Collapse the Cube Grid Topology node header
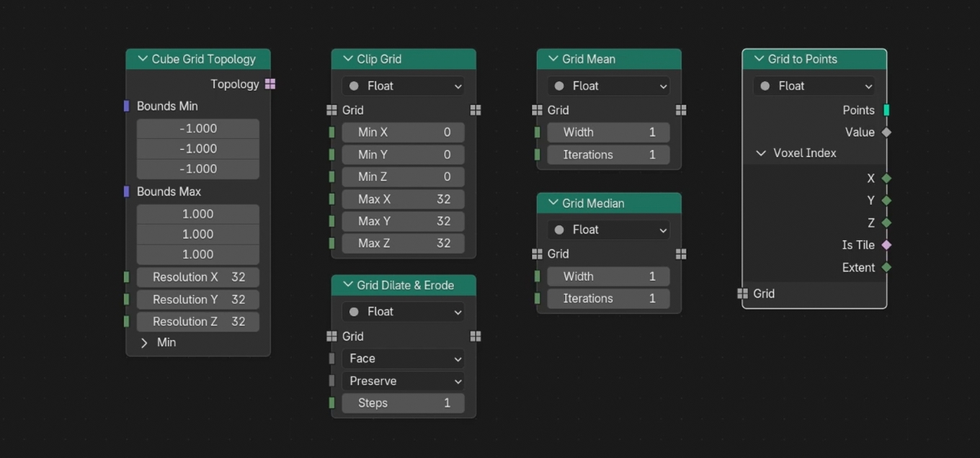This screenshot has width=980, height=458. tap(142, 58)
